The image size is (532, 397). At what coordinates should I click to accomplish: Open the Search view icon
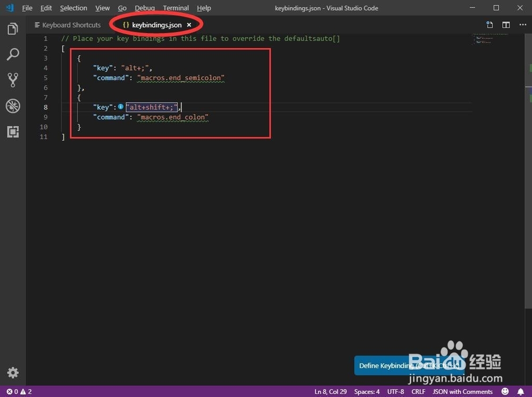tap(13, 54)
